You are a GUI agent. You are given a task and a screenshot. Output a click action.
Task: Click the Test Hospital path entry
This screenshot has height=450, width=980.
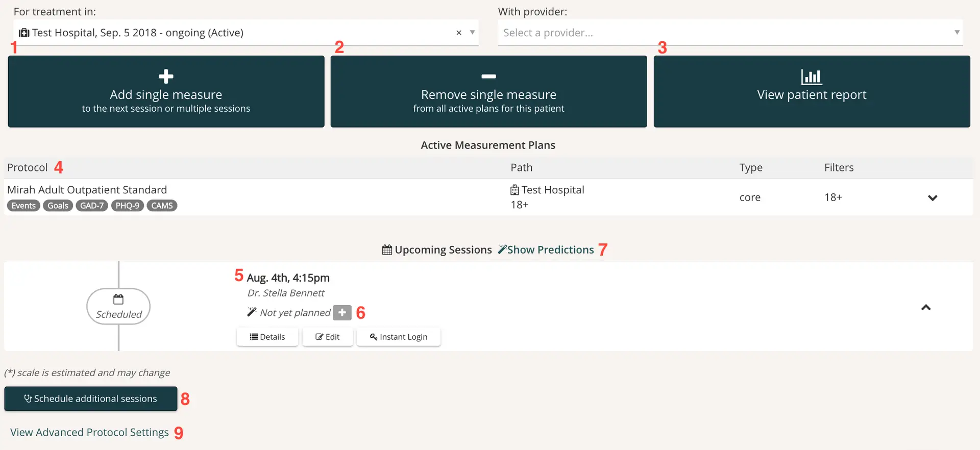tap(547, 190)
